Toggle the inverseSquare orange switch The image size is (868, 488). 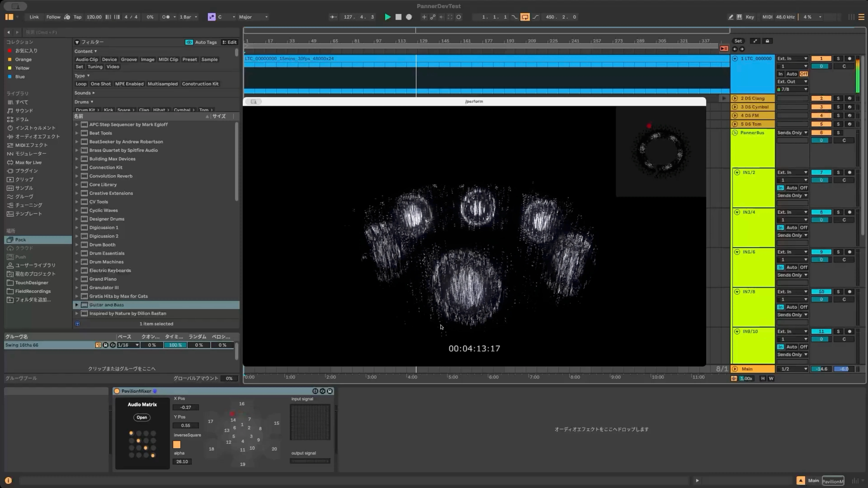[177, 445]
